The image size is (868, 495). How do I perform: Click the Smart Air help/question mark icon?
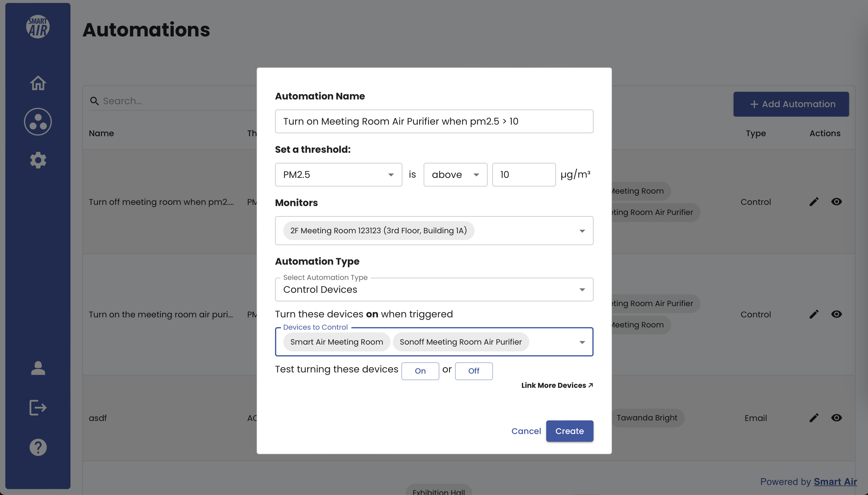click(38, 447)
